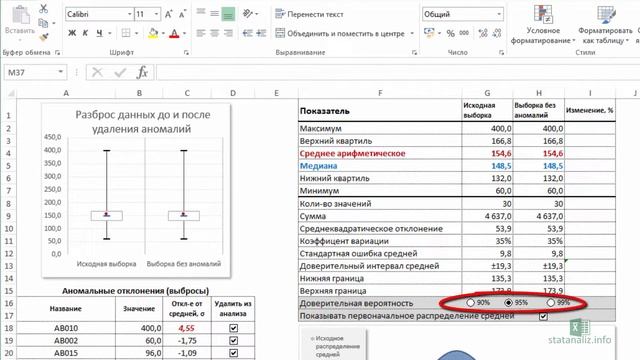Click into the formula bar input

tap(398, 73)
